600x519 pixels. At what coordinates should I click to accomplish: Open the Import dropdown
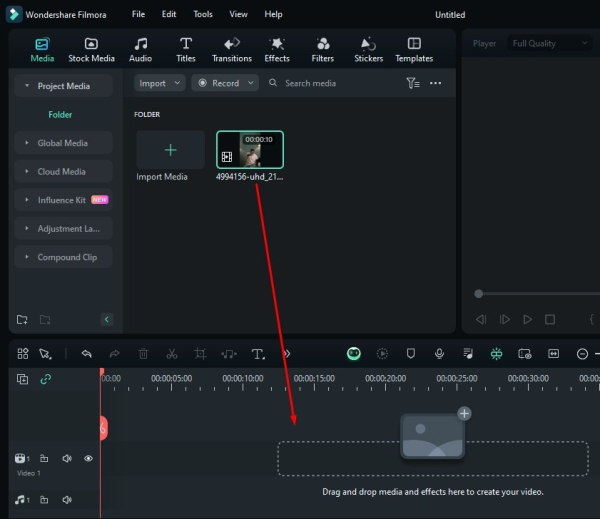click(x=159, y=83)
